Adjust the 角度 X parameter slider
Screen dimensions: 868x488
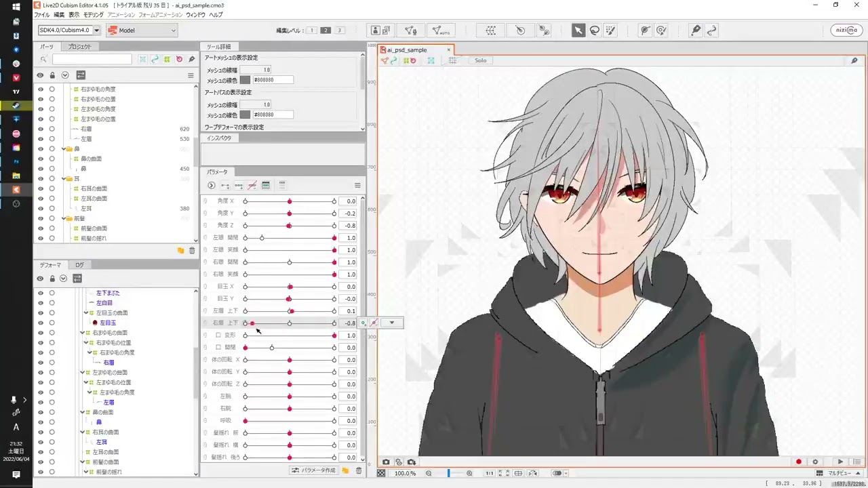coord(290,201)
